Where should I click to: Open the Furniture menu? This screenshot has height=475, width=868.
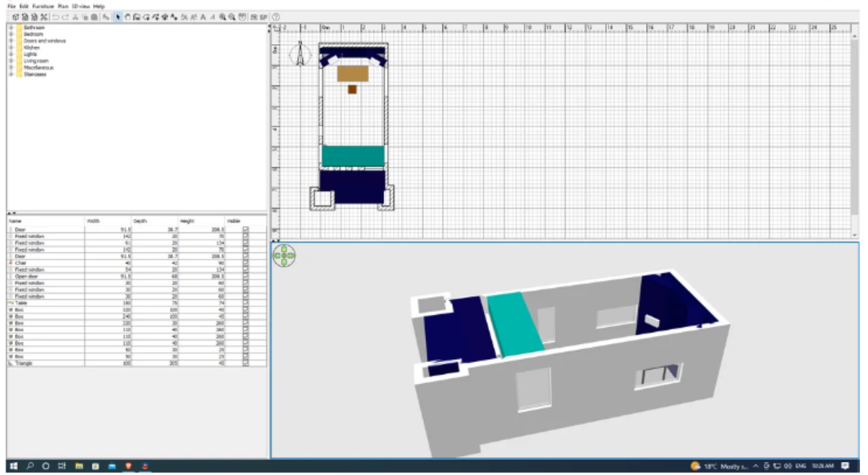(43, 6)
